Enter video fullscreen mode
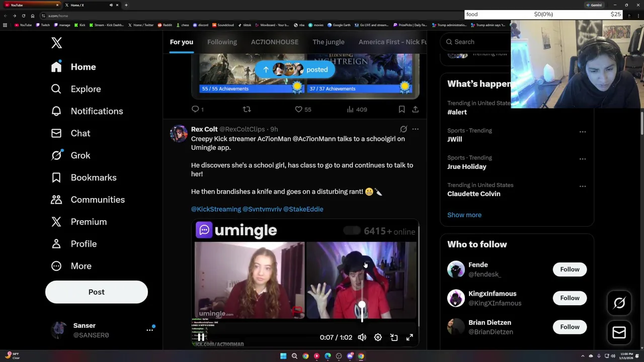644x362 pixels. (x=410, y=337)
